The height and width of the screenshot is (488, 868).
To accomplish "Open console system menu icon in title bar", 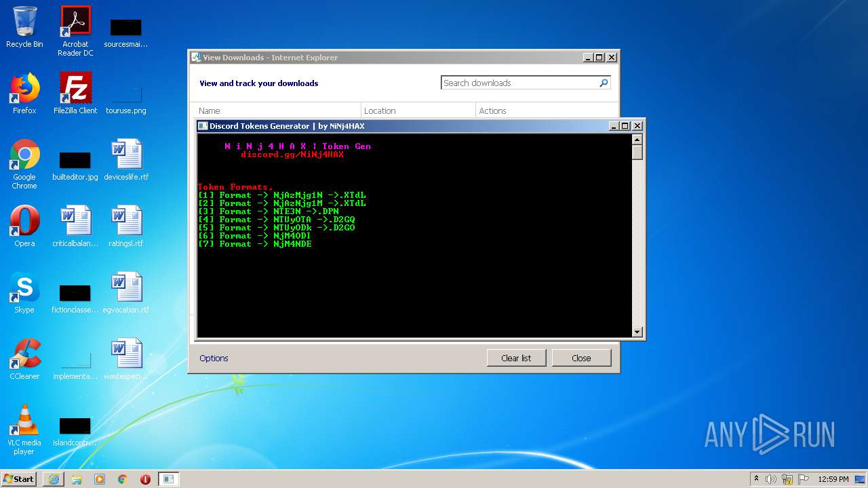I will click(x=203, y=126).
